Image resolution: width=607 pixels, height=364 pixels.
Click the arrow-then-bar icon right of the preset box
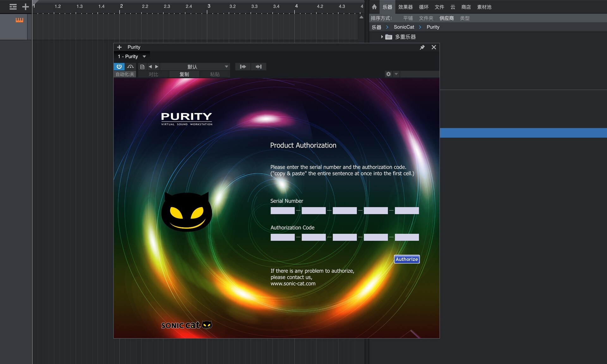[259, 67]
